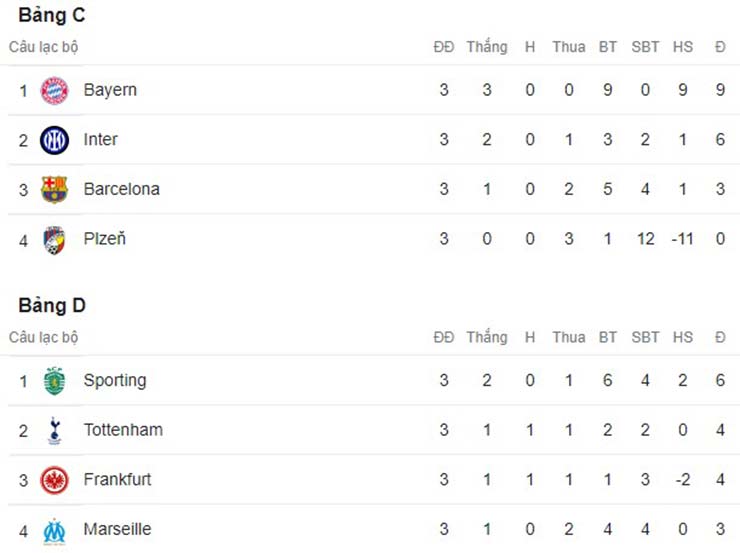Open the Bayern team name link
The width and height of the screenshot is (740, 553).
pos(110,90)
